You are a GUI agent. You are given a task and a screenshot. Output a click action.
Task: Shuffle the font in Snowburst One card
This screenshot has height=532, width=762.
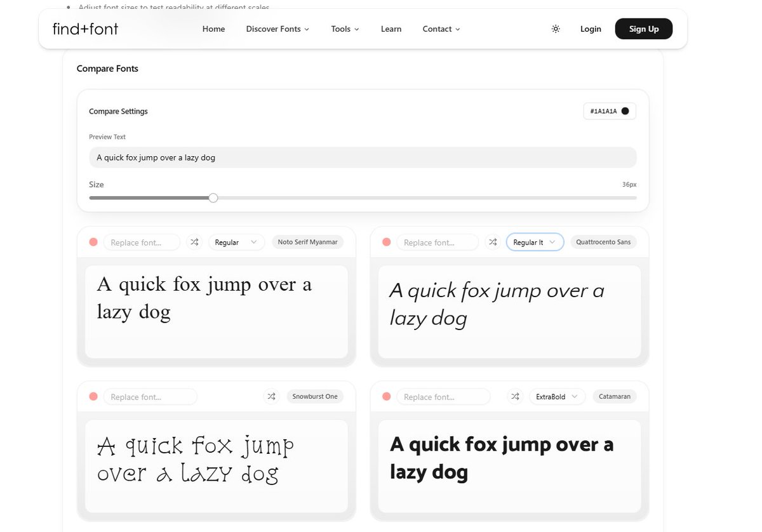271,396
